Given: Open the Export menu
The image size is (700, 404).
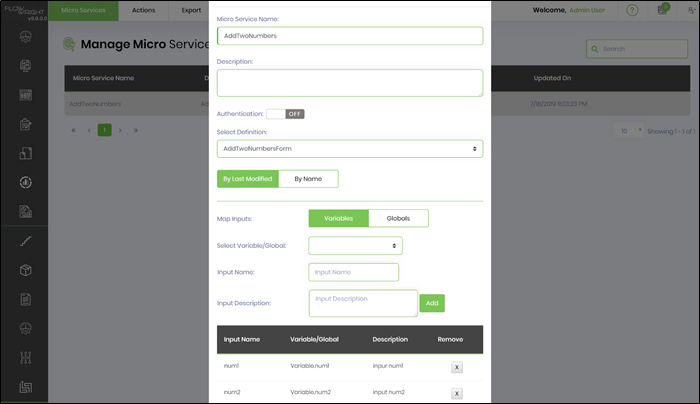Looking at the screenshot, I should [191, 10].
